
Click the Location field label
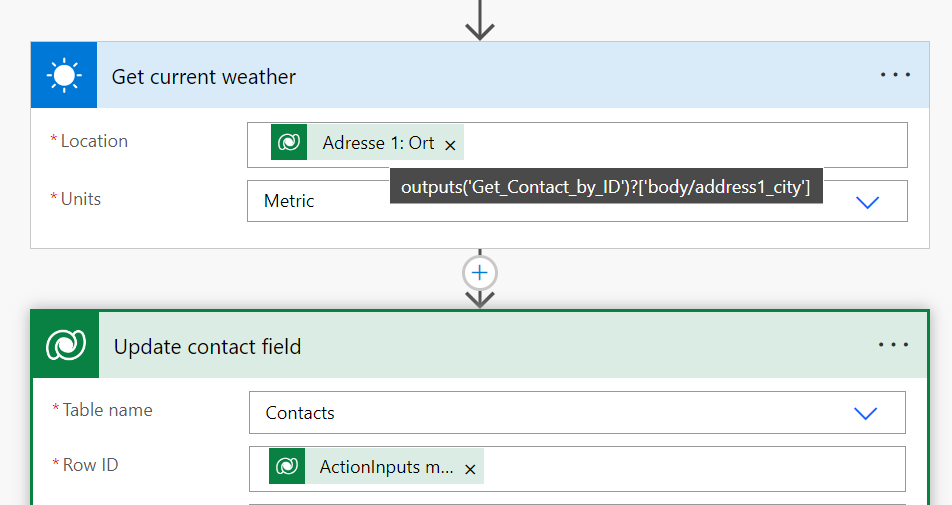[x=94, y=141]
